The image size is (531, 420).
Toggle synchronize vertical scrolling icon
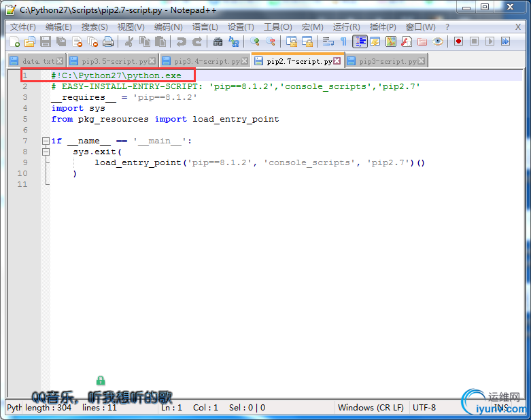coord(291,41)
